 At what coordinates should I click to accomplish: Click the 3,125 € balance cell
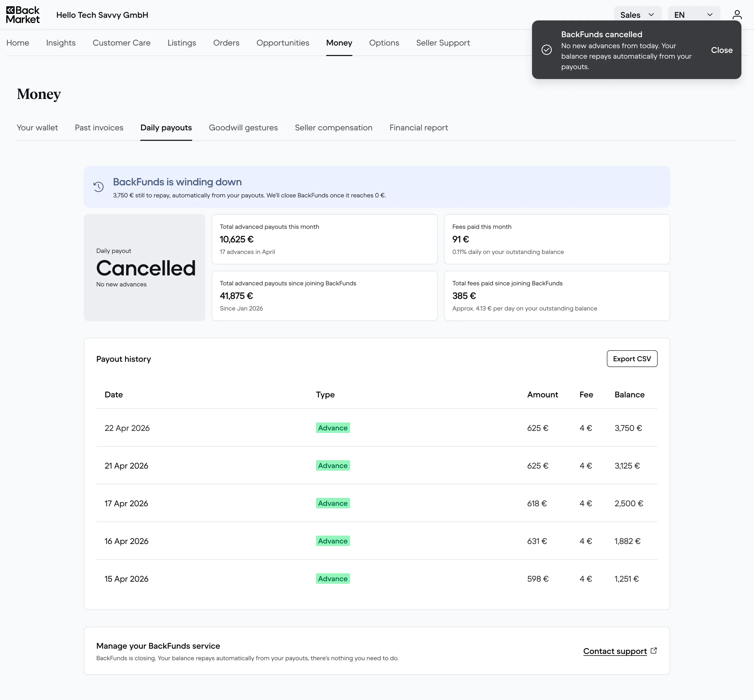(627, 465)
